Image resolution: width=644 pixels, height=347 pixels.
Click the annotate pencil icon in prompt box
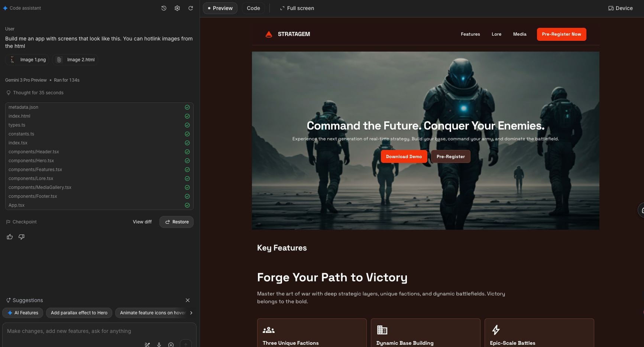click(147, 344)
